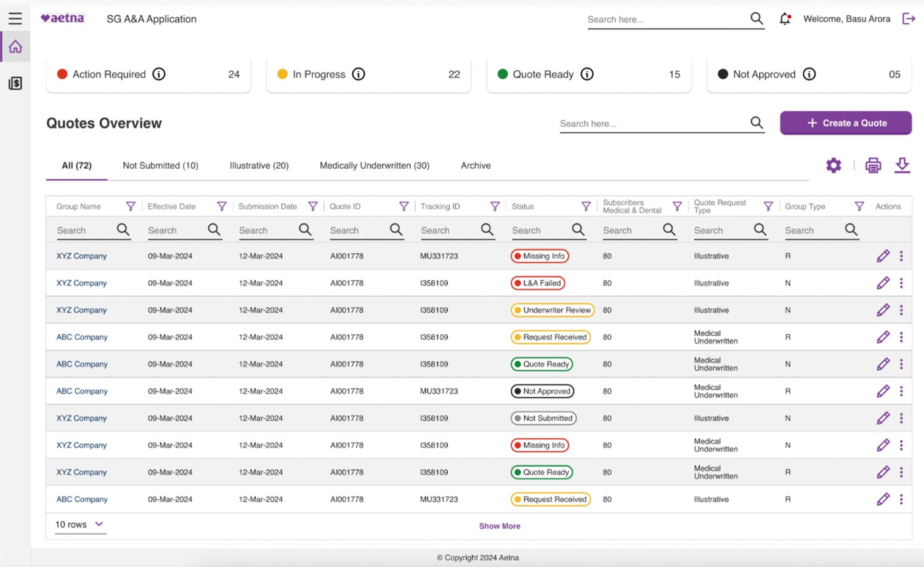
Task: Switch to the Medically Underwritten tab
Action: tap(374, 166)
